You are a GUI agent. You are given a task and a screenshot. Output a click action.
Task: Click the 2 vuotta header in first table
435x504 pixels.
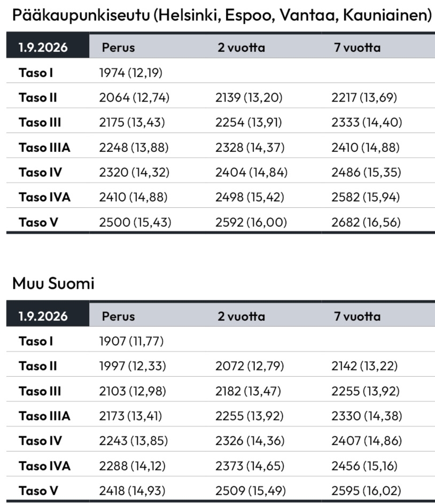pyautogui.click(x=241, y=48)
